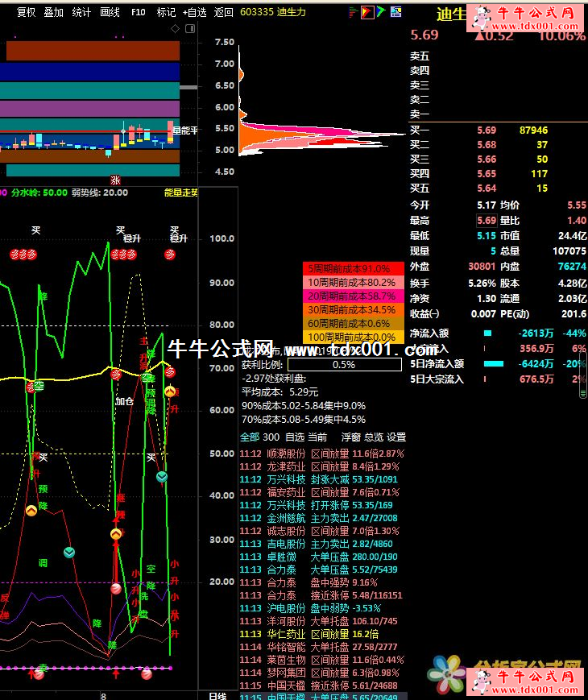Switch to the 300 alerts tab
The image size is (588, 700).
point(271,437)
